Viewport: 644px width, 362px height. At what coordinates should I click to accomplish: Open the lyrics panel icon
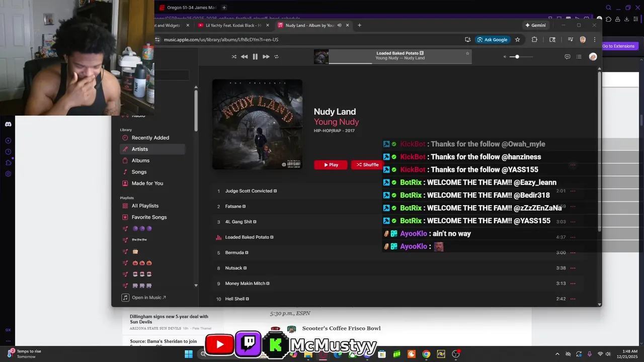tap(568, 57)
